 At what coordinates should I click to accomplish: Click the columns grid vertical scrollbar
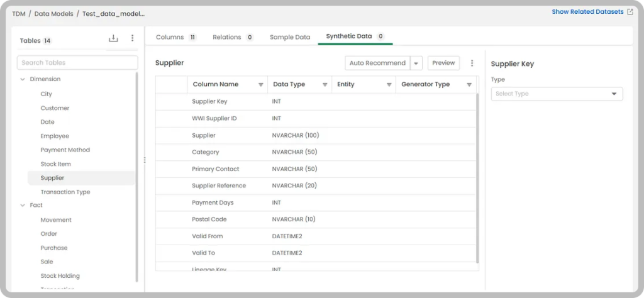pyautogui.click(x=477, y=178)
